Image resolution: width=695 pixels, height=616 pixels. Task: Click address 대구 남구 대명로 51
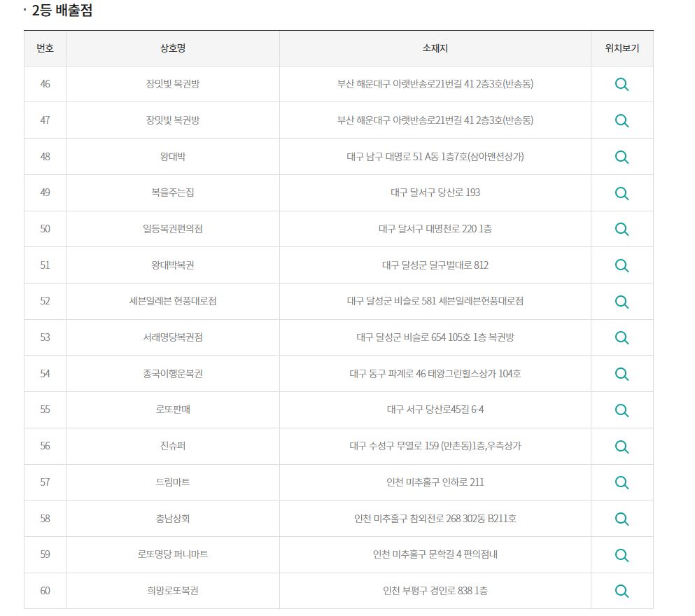pyautogui.click(x=435, y=156)
